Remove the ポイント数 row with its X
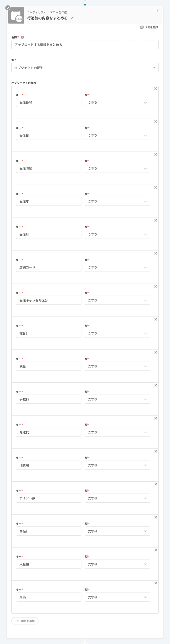170x644 pixels. coord(156,484)
